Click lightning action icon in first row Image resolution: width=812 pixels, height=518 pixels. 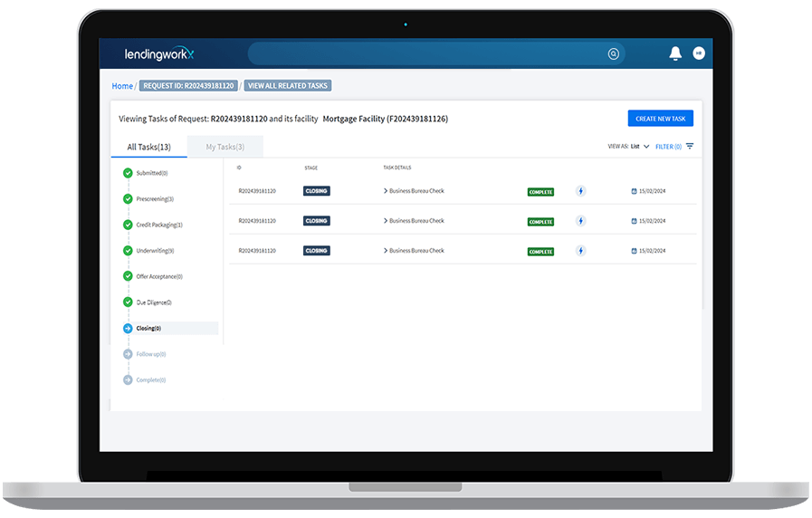click(581, 191)
